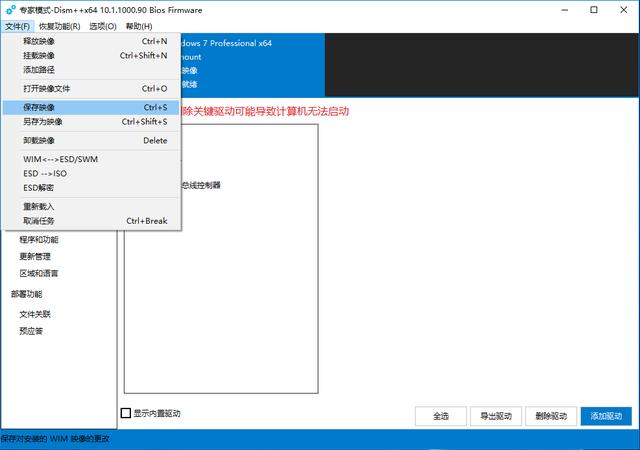Choose 取消任务 menu entry
Viewport: 640px width, 450px height.
(x=92, y=221)
